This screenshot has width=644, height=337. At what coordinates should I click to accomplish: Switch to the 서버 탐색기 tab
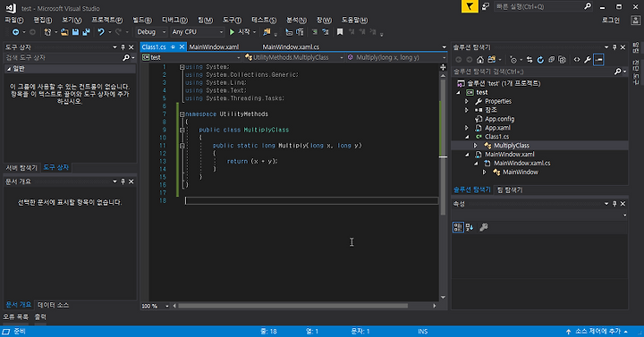21,167
